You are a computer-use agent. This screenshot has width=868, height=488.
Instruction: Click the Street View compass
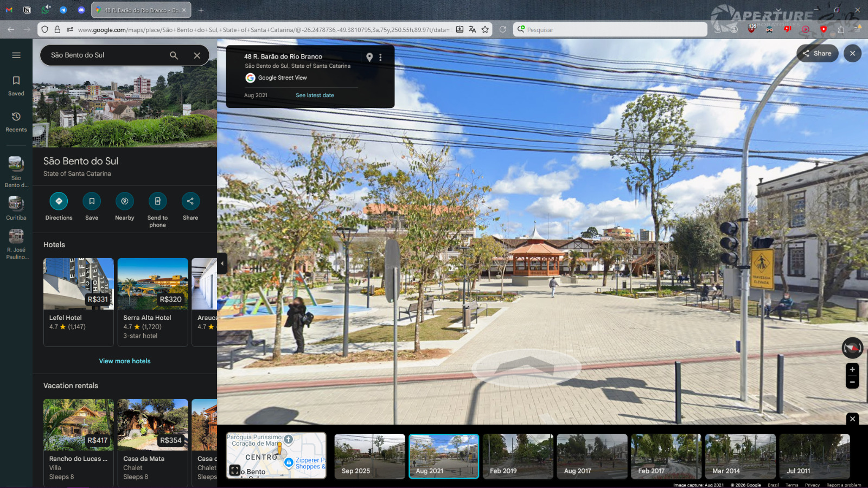click(x=852, y=348)
